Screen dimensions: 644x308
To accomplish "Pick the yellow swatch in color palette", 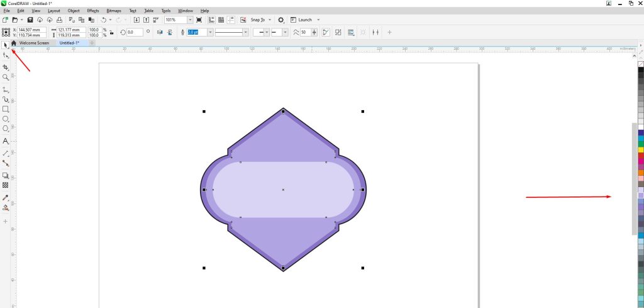I will [x=641, y=149].
